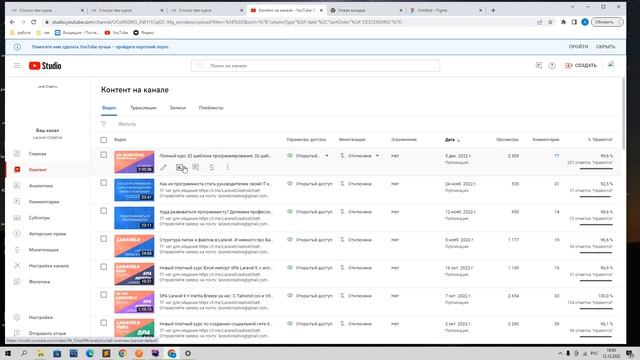
Task: Select checkbox of the 23:47 video row
Action: click(104, 183)
